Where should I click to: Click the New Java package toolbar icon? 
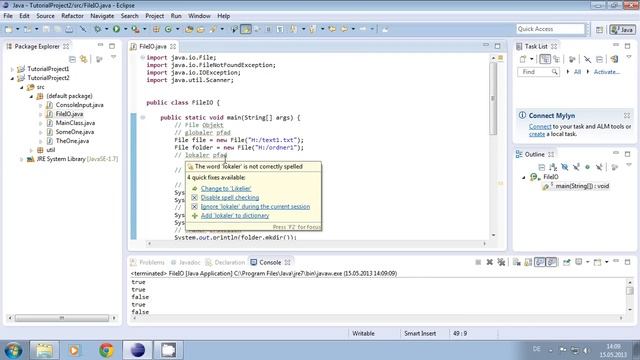click(x=156, y=29)
